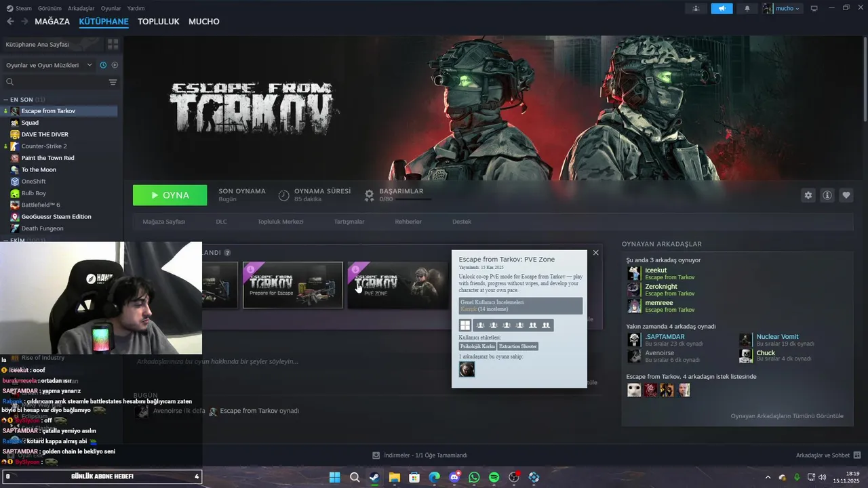868x488 pixels.
Task: View all playing friends link
Action: [x=787, y=415]
